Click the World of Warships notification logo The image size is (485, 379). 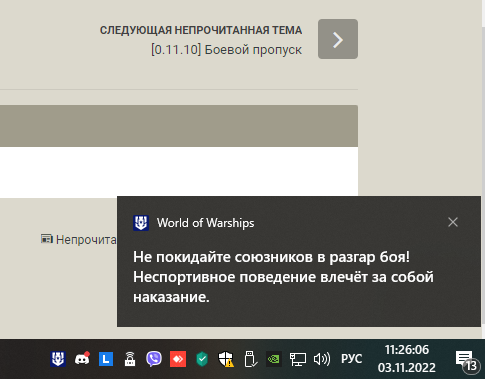[141, 223]
